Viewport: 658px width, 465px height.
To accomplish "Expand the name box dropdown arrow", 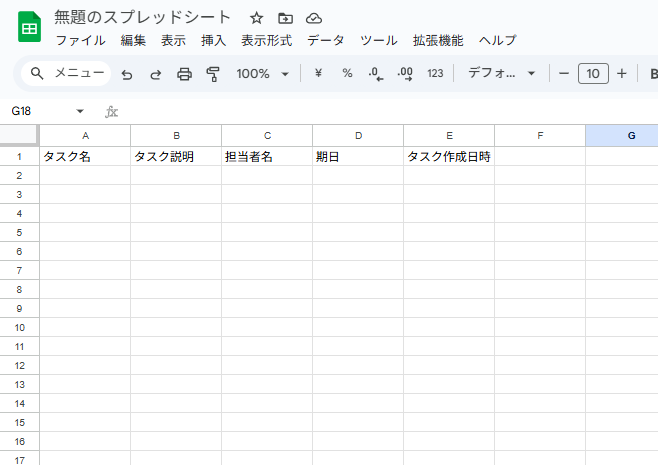I will [x=80, y=111].
